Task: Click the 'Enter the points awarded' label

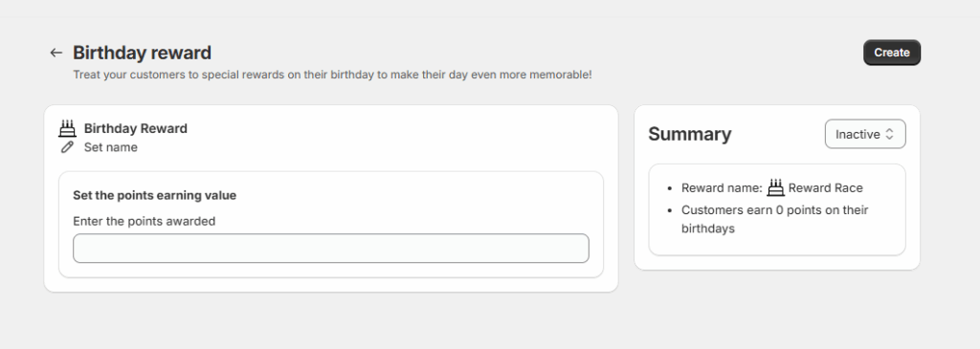Action: pos(145,221)
